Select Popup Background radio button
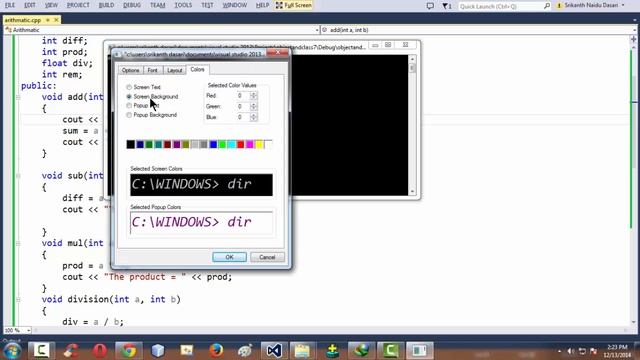 pyautogui.click(x=129, y=115)
